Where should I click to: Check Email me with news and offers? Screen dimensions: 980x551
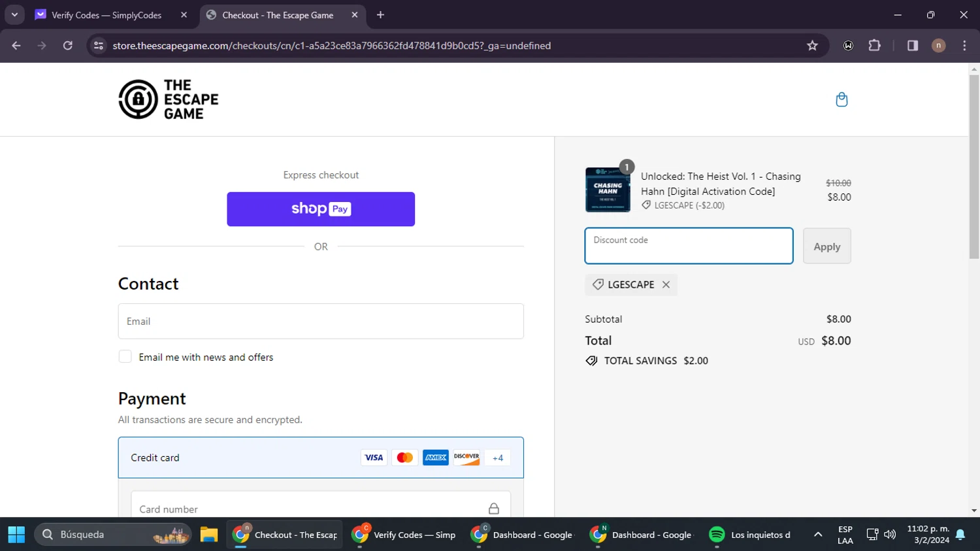click(x=125, y=357)
